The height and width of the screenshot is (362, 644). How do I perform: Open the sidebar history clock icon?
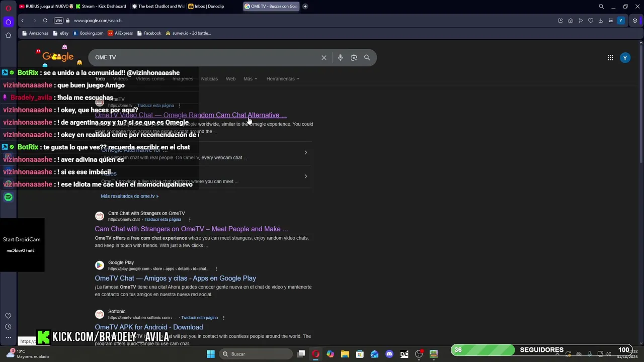tap(8, 327)
